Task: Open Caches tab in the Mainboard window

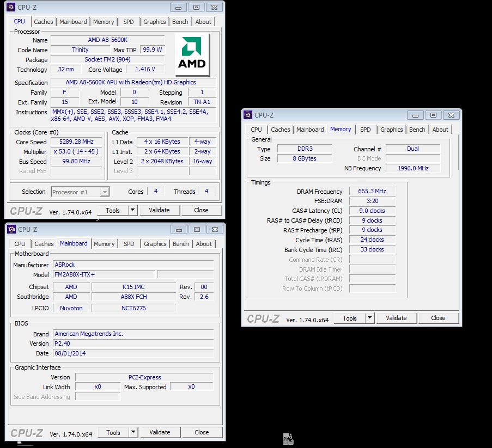Action: coord(44,244)
